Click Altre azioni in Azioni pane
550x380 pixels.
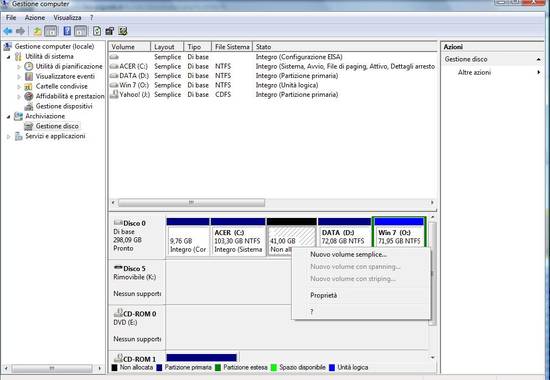[x=474, y=73]
